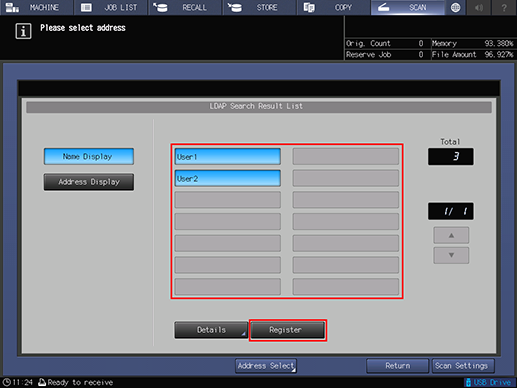Click the USB Drive status indicator
The image size is (517, 388).
click(489, 382)
